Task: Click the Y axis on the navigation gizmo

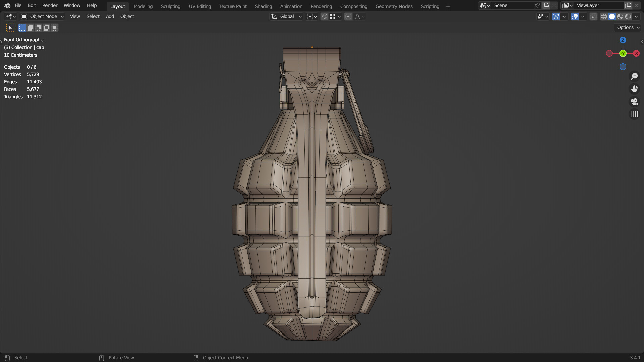Action: [623, 53]
